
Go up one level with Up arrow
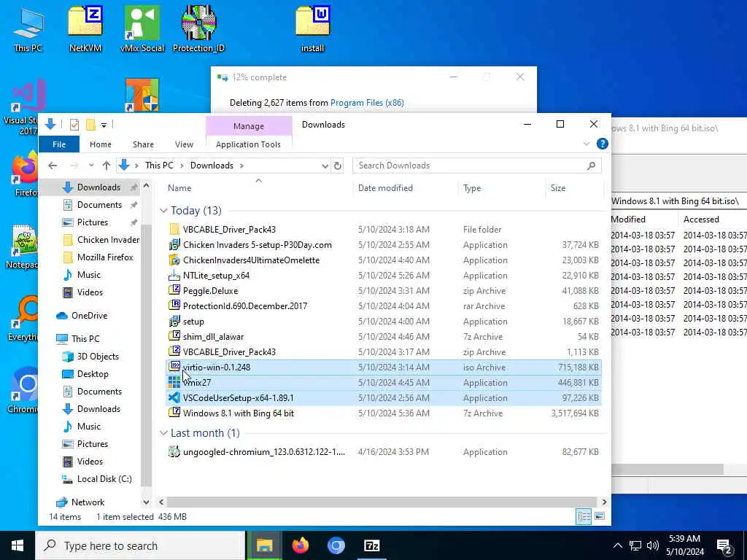point(107,166)
